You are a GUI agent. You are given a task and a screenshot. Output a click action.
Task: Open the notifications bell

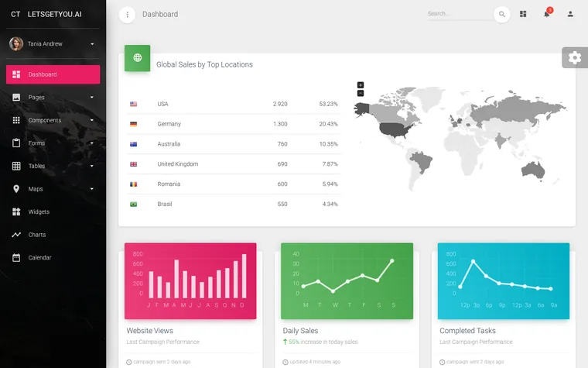547,14
